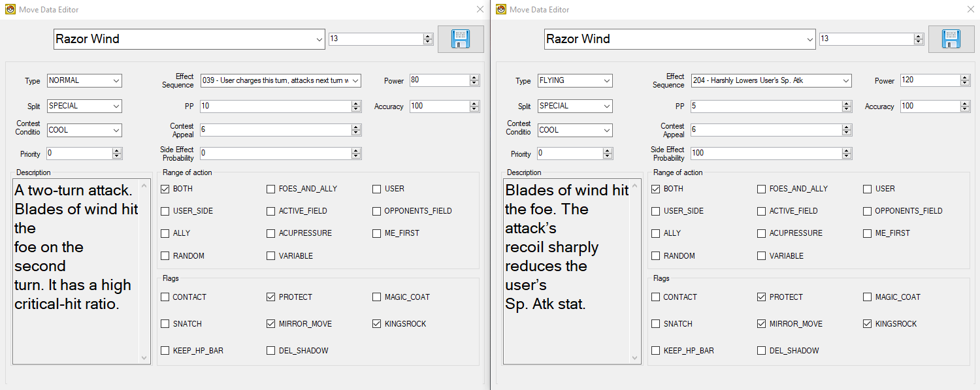The image size is (980, 390).
Task: Check FOES_AND_ALLY range in the left window
Action: point(270,189)
